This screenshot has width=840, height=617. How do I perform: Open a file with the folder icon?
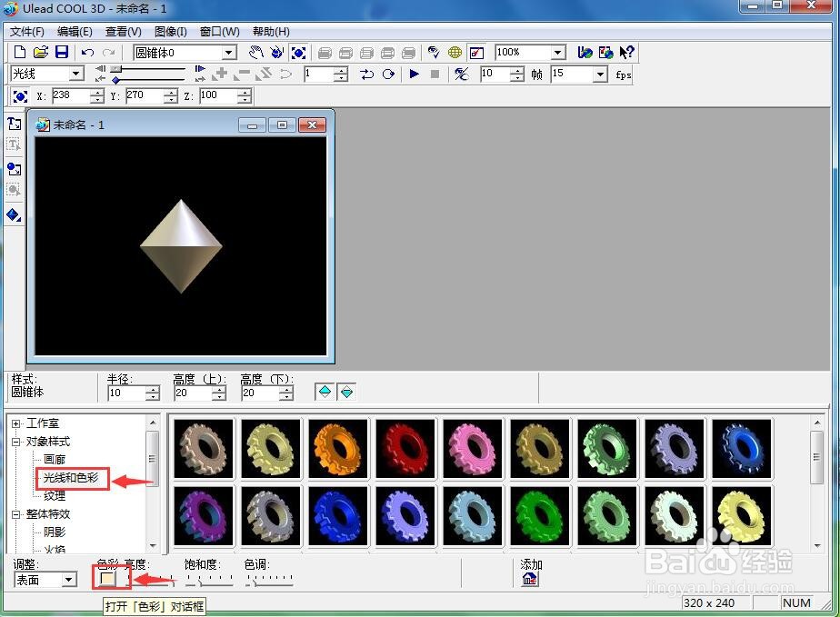[41, 52]
